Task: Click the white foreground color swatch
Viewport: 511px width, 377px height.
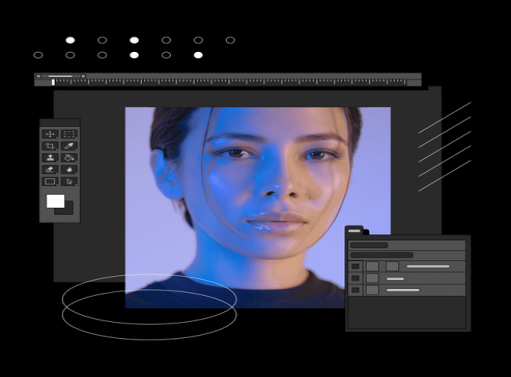Action: (x=55, y=201)
